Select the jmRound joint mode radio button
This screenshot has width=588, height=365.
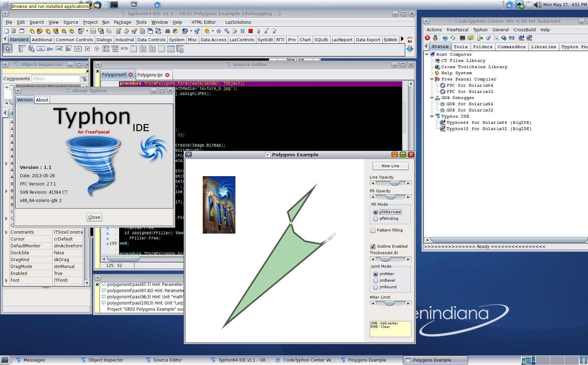[375, 287]
